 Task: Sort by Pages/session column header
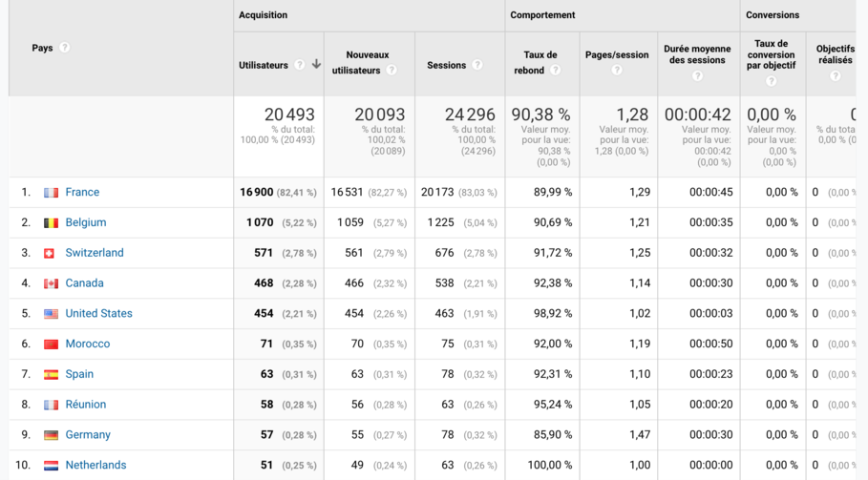616,55
